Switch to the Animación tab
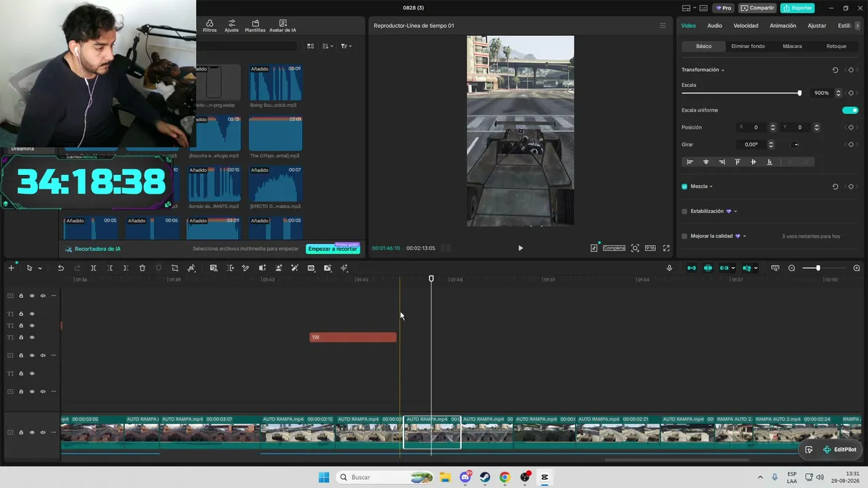868x488 pixels. click(x=783, y=26)
